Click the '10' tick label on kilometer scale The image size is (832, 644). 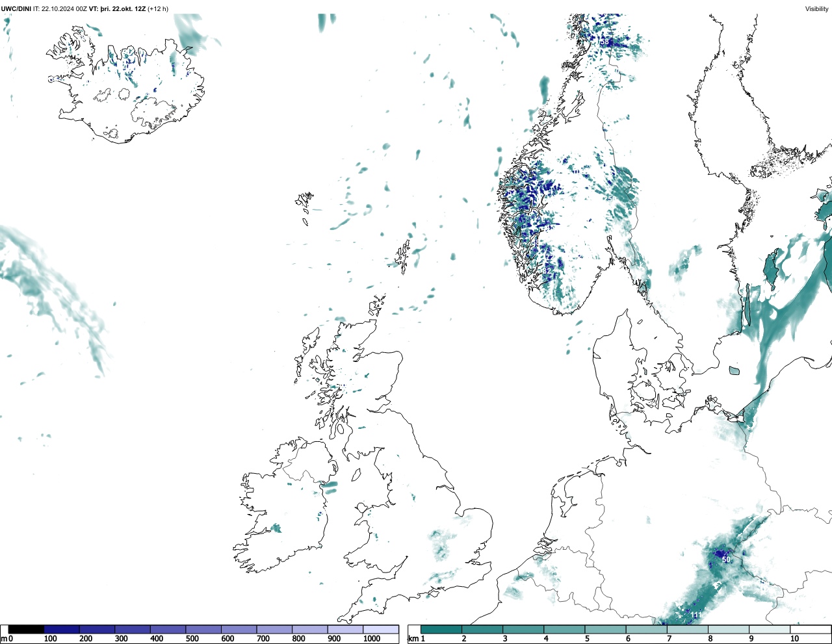[794, 639]
